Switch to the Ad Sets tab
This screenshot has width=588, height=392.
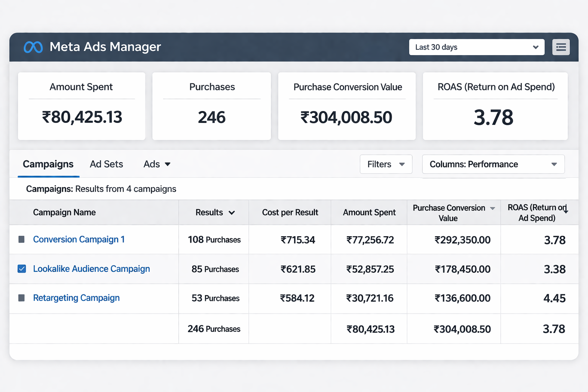click(106, 164)
